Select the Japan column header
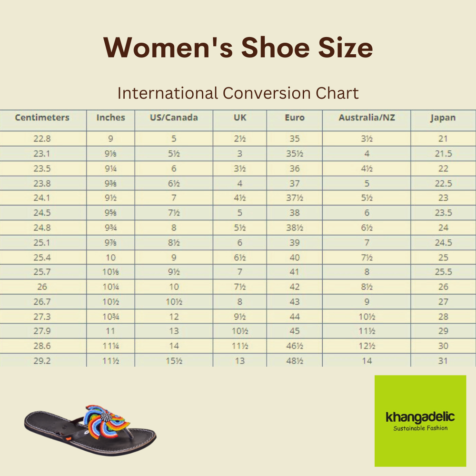Viewport: 476px width, 476px height. (443, 118)
